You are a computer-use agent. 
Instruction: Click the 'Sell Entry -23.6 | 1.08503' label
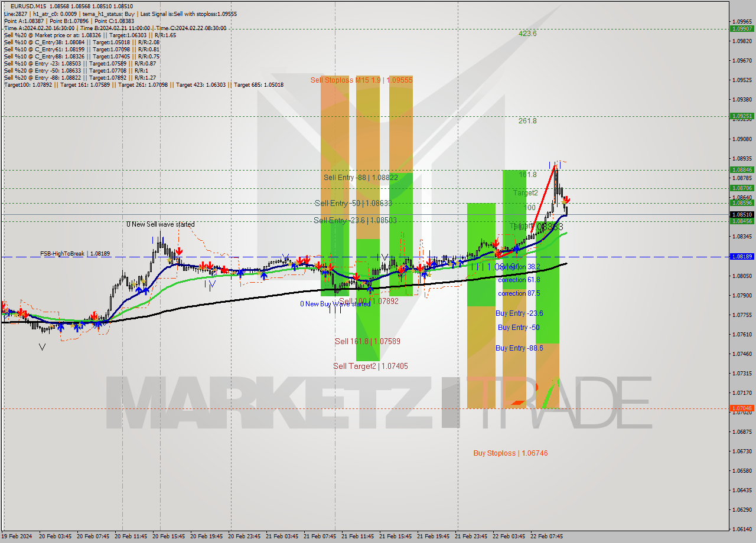tap(355, 220)
